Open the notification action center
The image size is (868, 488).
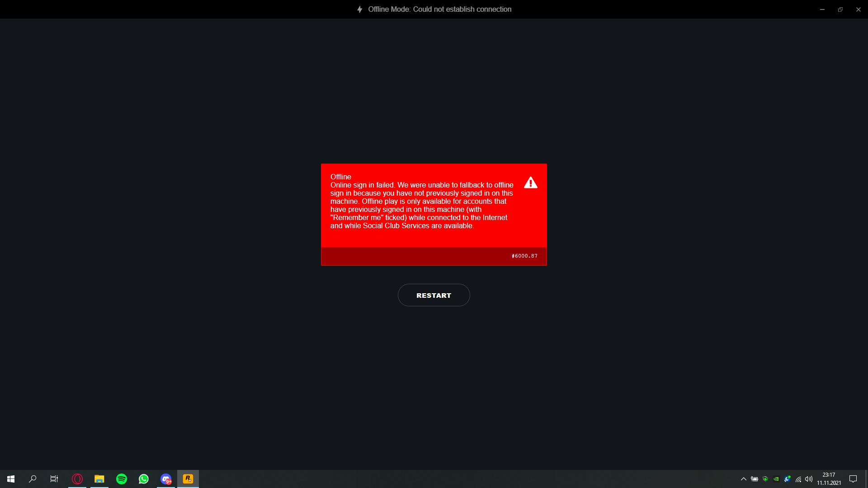853,479
